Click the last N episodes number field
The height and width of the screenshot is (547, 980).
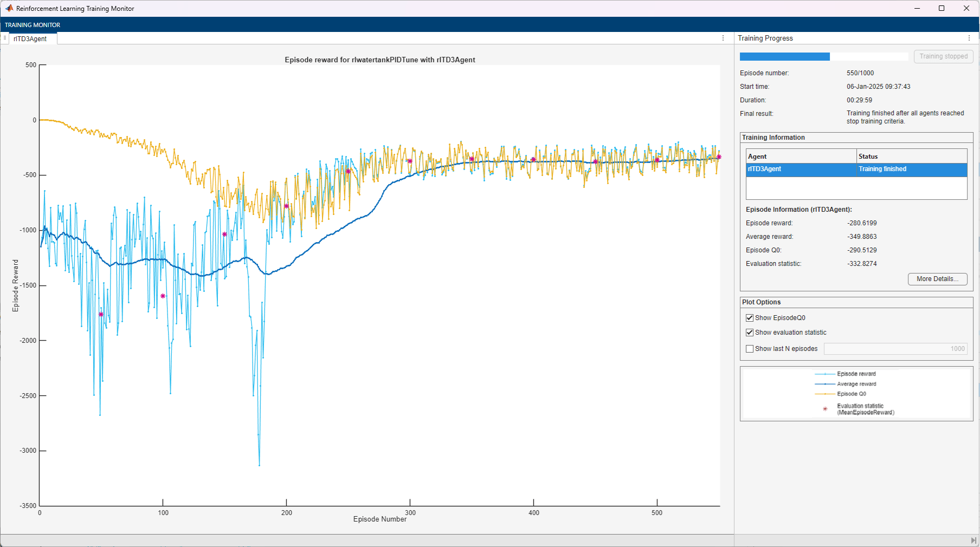(x=895, y=349)
